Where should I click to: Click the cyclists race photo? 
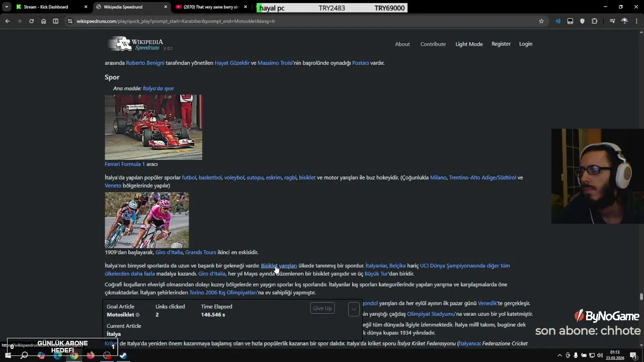[147, 220]
